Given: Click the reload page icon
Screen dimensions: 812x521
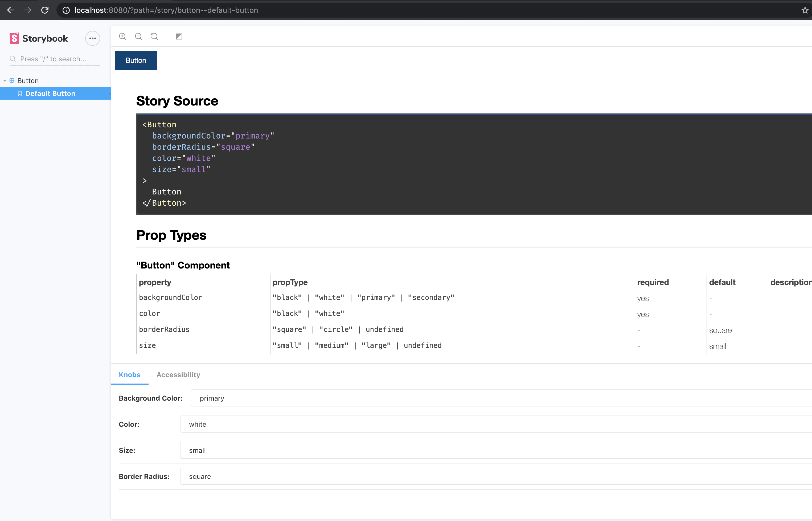Looking at the screenshot, I should click(x=44, y=10).
